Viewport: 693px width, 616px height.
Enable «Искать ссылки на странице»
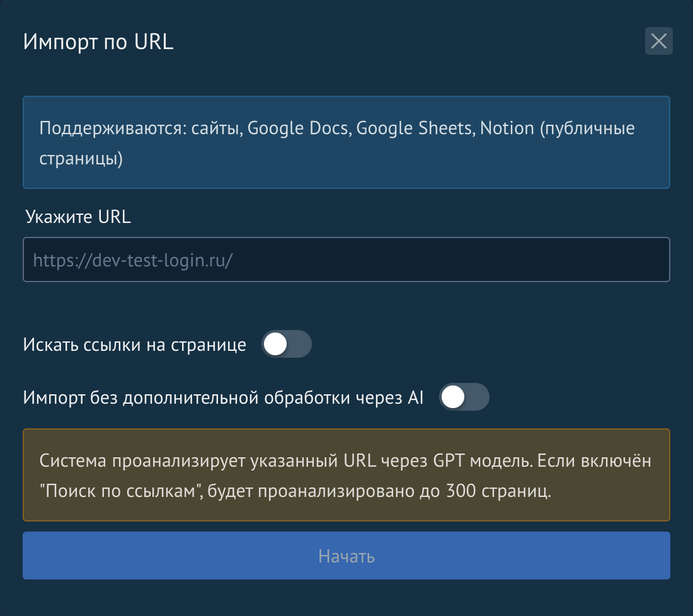[x=287, y=344]
